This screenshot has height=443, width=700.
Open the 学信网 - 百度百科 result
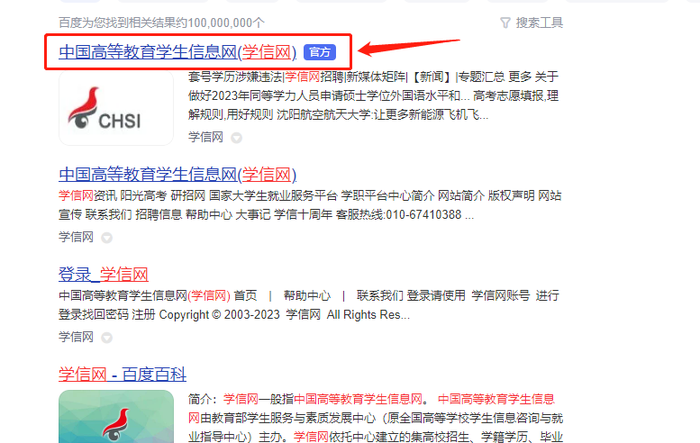[x=122, y=374]
